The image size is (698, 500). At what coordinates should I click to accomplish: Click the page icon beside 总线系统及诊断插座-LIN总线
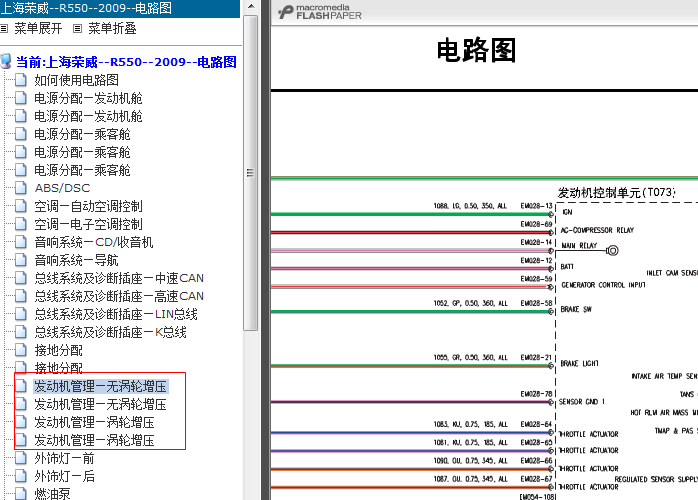pyautogui.click(x=20, y=314)
